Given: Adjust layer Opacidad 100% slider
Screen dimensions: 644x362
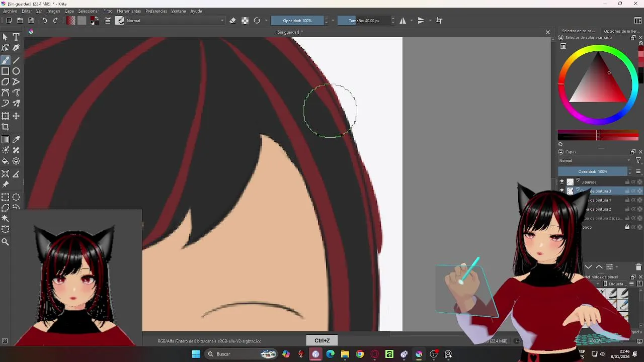Looking at the screenshot, I should pyautogui.click(x=593, y=171).
